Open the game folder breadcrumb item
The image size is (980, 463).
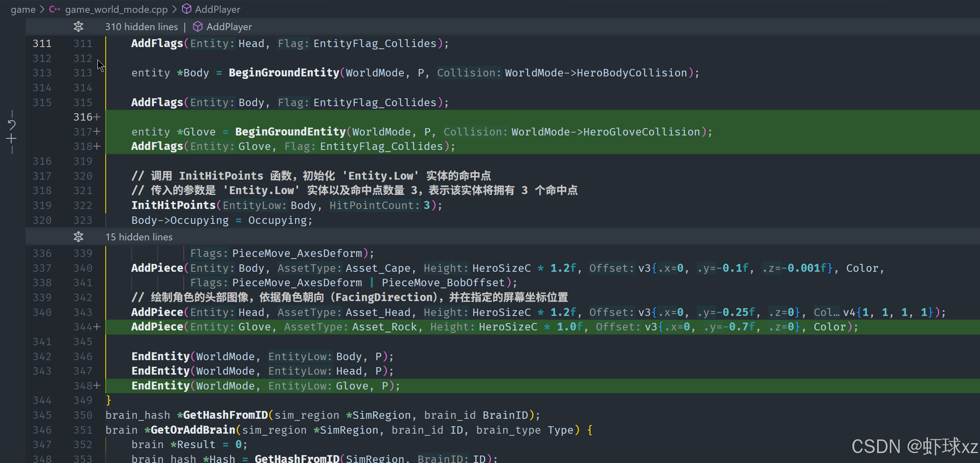point(23,9)
